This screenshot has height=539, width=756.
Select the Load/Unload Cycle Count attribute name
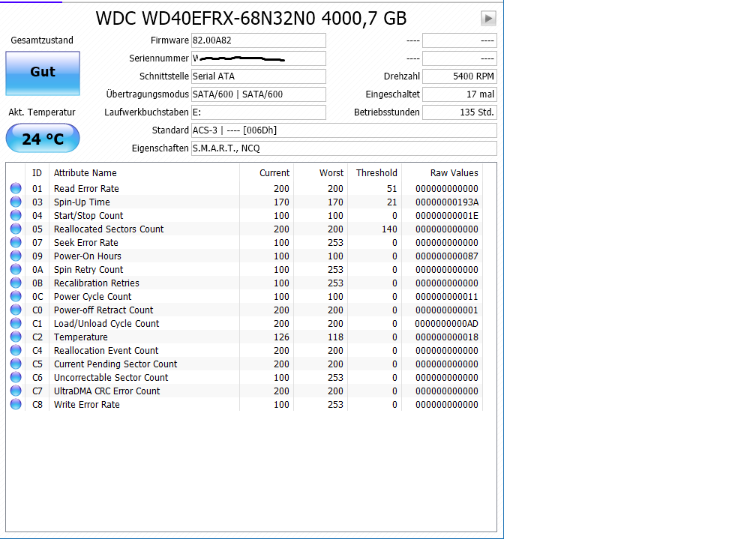tap(106, 324)
